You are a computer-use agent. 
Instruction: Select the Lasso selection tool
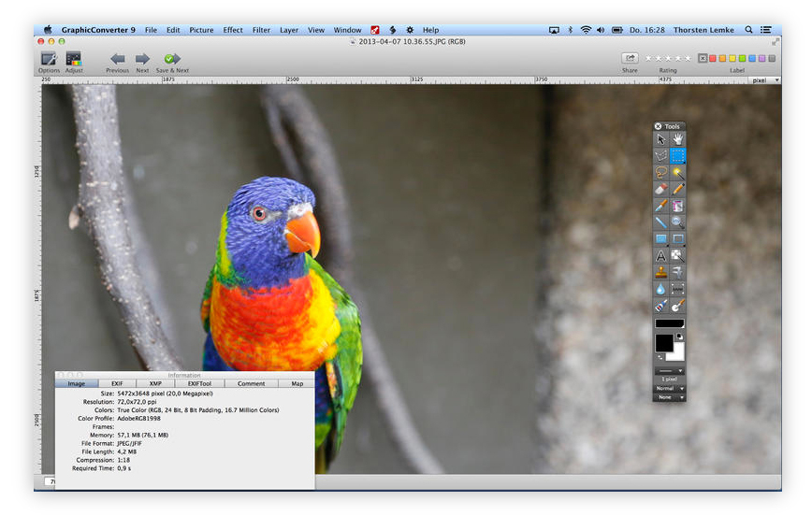tap(660, 173)
